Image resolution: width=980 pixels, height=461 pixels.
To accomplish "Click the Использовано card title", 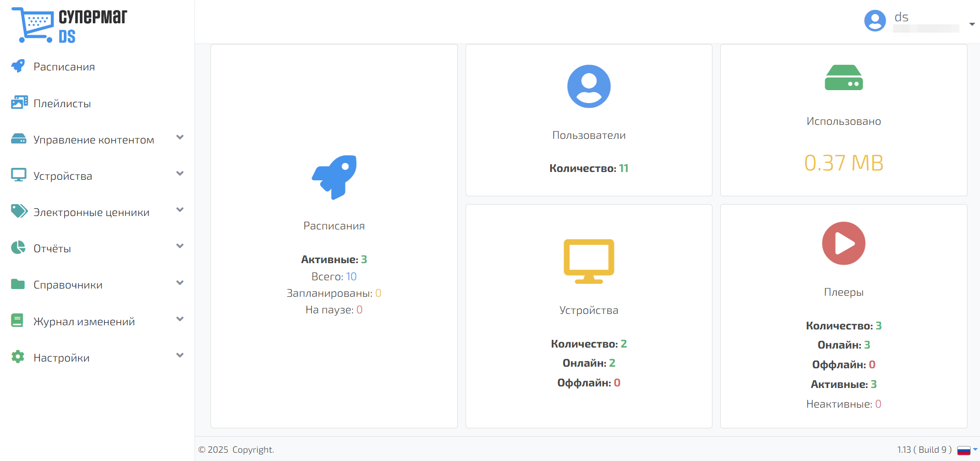I will coord(844,121).
